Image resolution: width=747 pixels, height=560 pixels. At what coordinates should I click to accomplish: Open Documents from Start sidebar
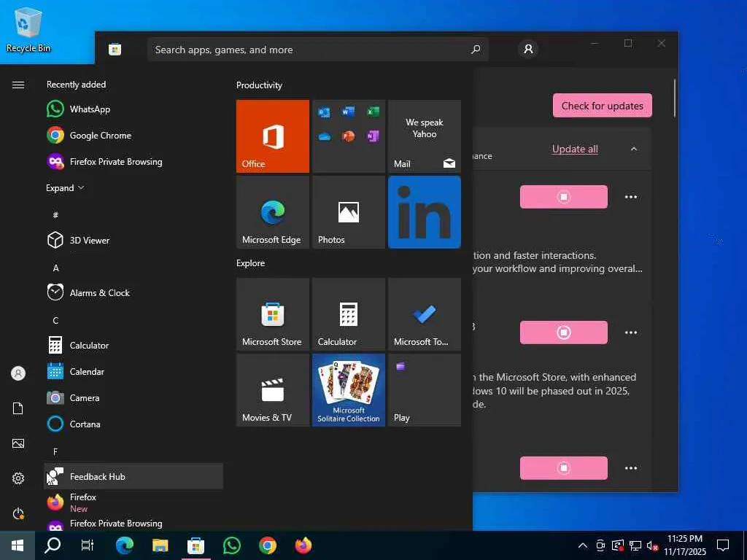click(x=18, y=408)
